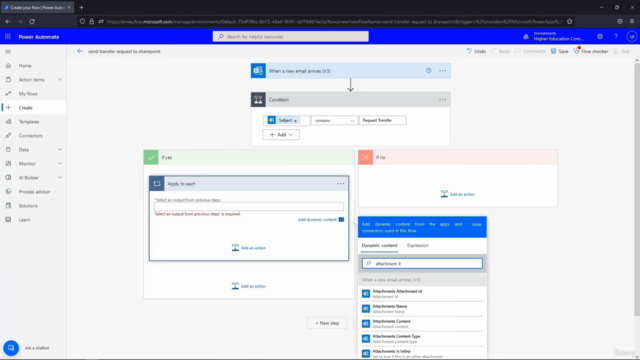Go back using the flow title arrow
This screenshot has width=640, height=360.
(x=80, y=51)
